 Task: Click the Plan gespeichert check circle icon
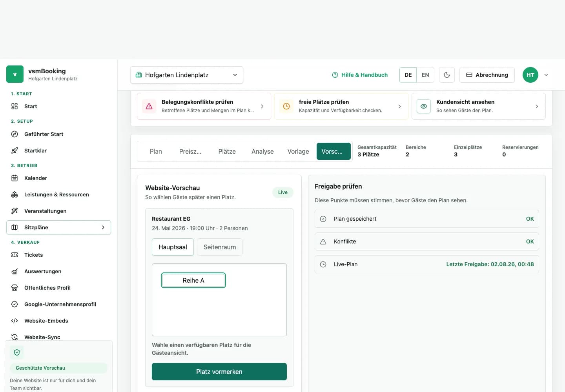(x=323, y=219)
